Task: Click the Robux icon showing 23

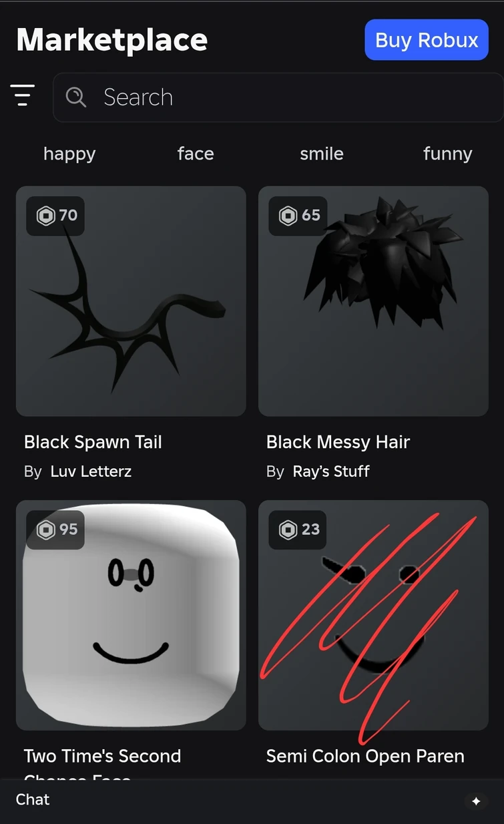Action: [288, 530]
